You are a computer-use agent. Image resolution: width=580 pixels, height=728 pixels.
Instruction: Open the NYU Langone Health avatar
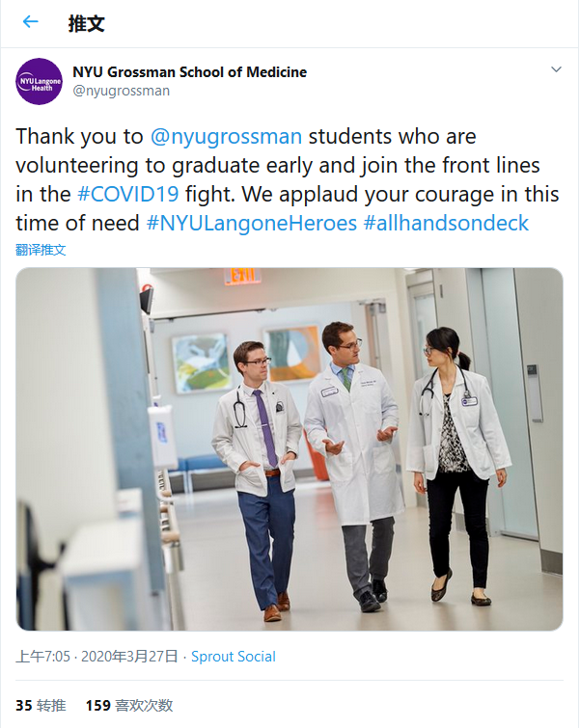pyautogui.click(x=40, y=81)
